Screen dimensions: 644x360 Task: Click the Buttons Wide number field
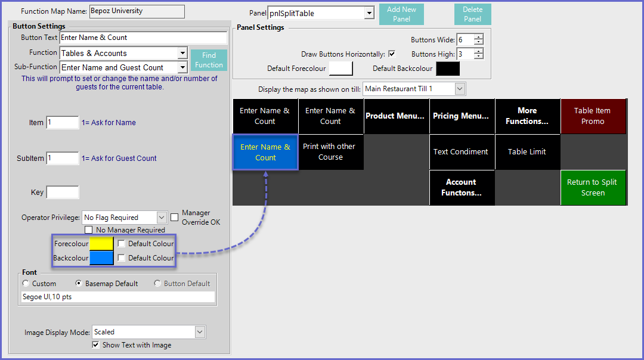[465, 39]
